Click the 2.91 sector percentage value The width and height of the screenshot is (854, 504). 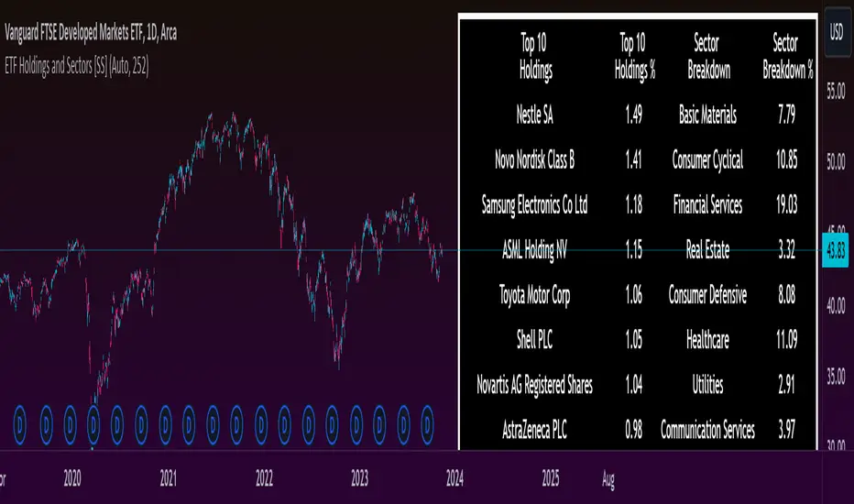pos(786,385)
